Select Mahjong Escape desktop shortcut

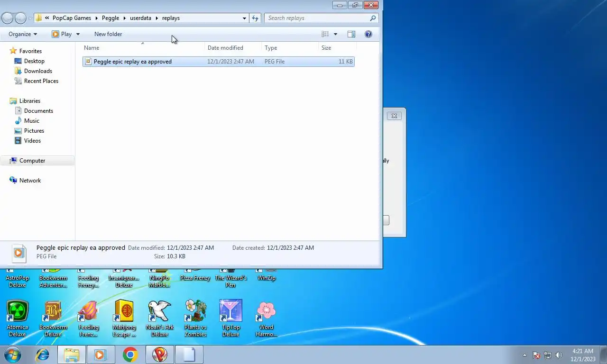[x=124, y=318]
